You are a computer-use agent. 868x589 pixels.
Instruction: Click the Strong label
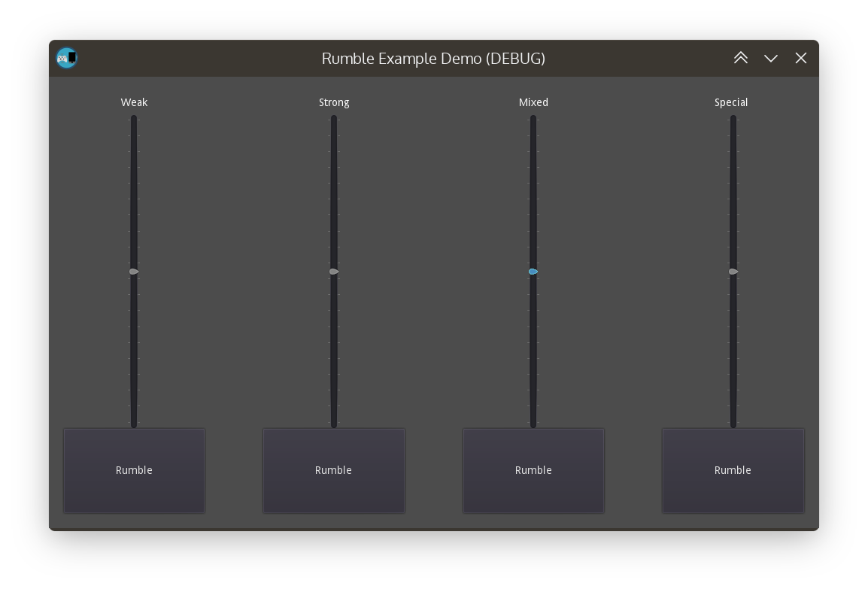334,102
